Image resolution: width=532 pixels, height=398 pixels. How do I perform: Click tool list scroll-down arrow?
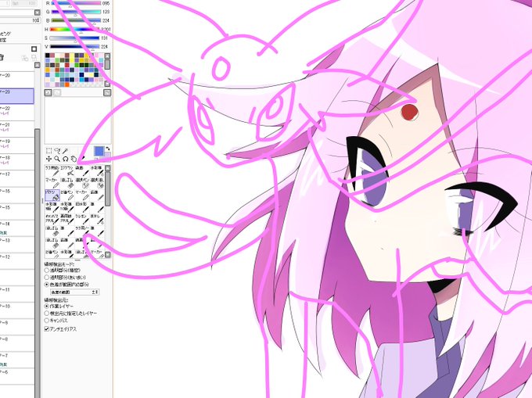pos(107,255)
